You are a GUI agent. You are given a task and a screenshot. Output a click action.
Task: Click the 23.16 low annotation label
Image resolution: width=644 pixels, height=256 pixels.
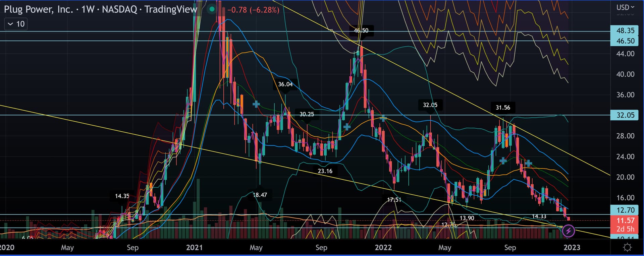(325, 171)
